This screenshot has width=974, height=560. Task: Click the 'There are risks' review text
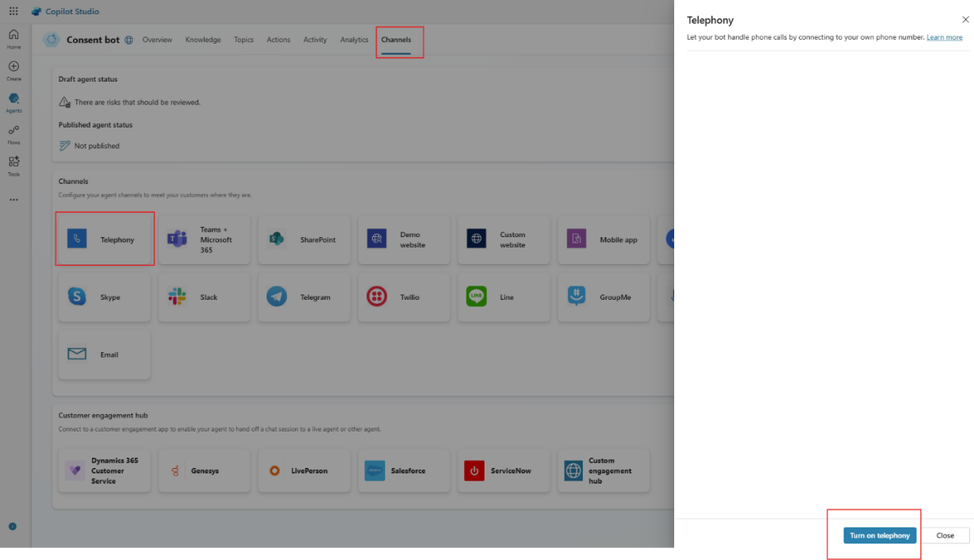point(137,102)
